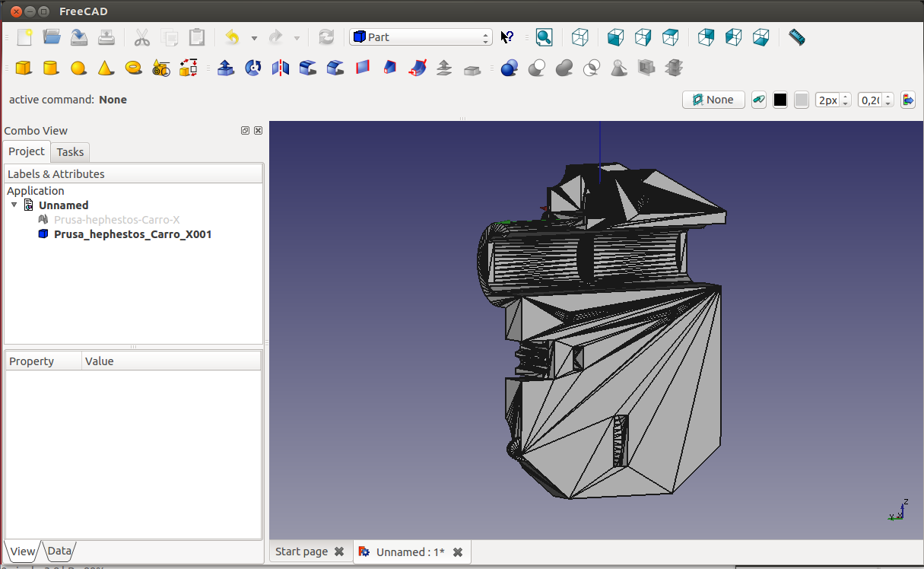Open the Start page tab
The image size is (924, 569).
point(302,552)
